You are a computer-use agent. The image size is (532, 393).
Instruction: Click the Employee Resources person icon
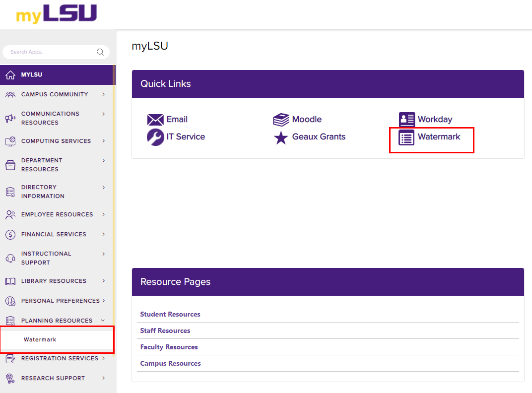[x=10, y=215]
